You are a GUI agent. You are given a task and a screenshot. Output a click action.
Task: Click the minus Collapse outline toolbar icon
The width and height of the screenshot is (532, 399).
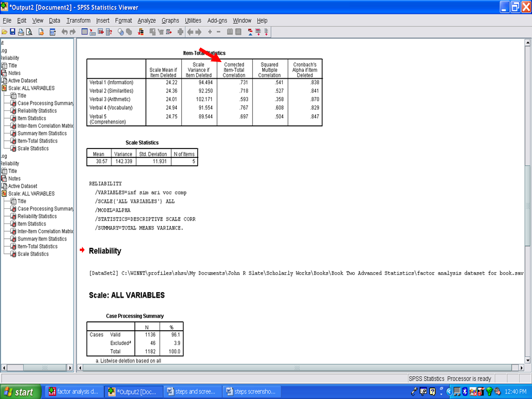(x=219, y=32)
